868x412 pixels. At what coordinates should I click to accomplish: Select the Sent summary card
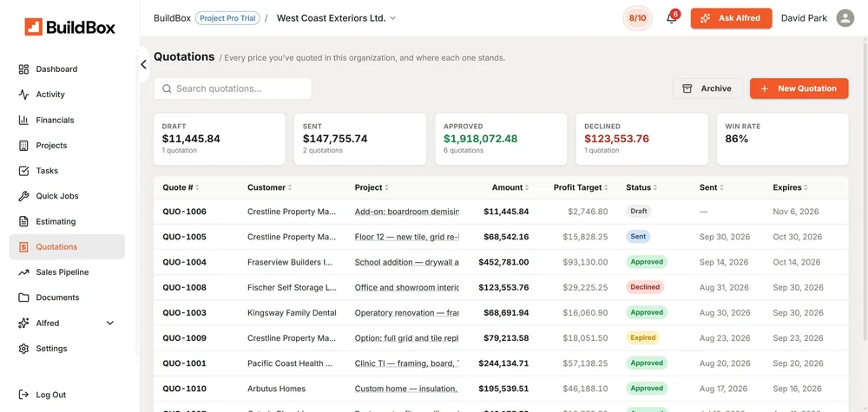click(x=360, y=139)
